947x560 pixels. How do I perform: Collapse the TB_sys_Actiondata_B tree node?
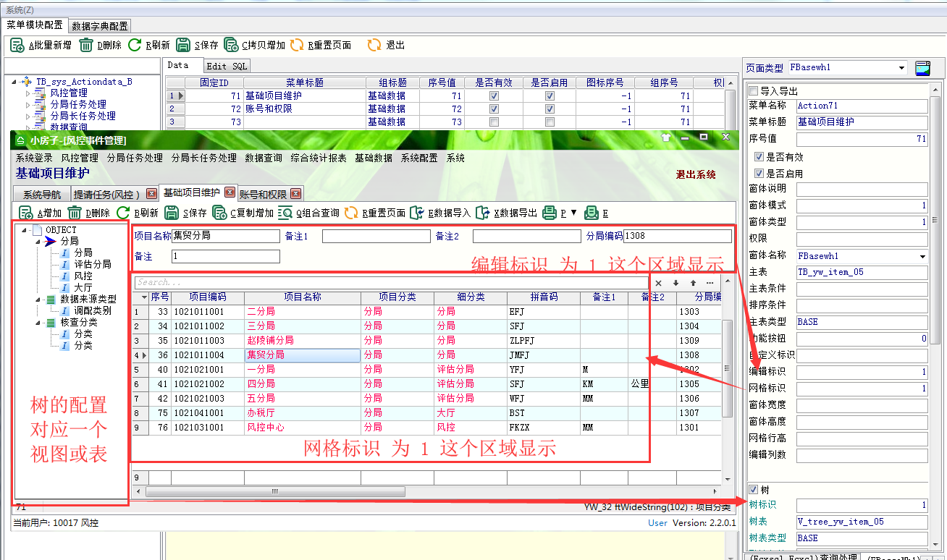click(x=15, y=82)
